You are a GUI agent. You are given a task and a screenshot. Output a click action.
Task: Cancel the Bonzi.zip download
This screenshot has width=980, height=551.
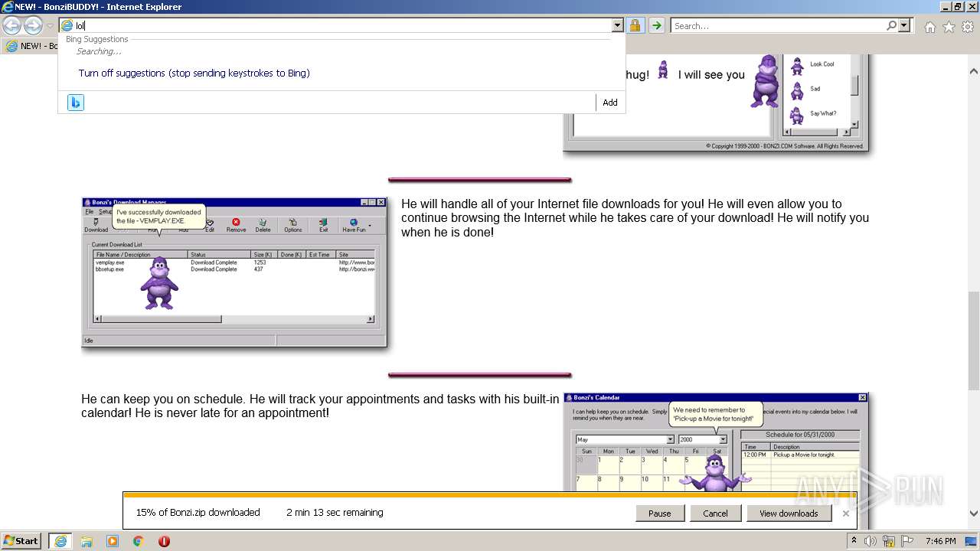pyautogui.click(x=715, y=514)
